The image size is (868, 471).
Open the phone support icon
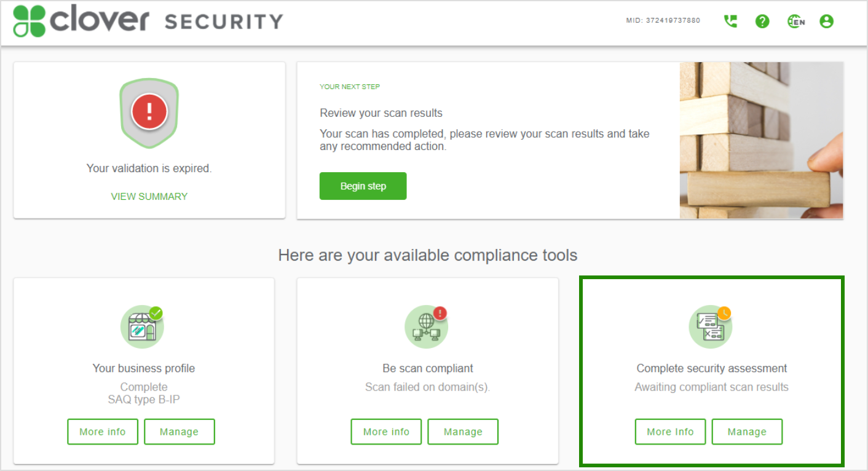click(730, 22)
